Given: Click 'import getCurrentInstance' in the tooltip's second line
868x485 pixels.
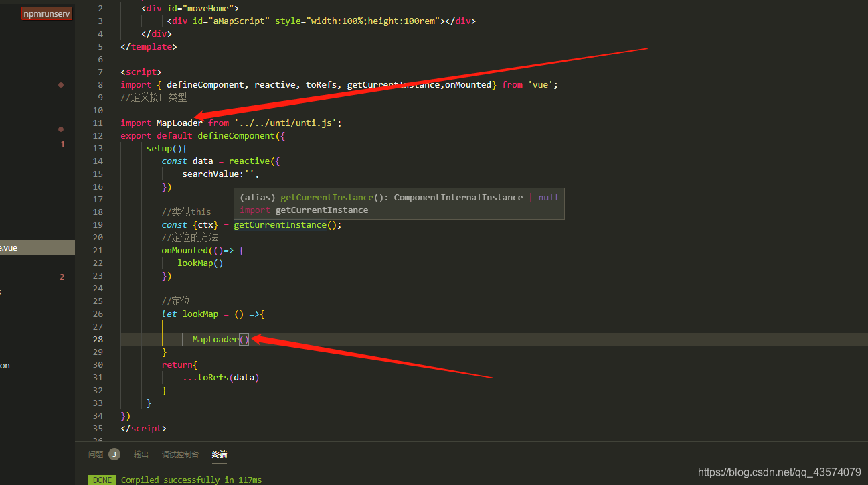Looking at the screenshot, I should pos(304,210).
